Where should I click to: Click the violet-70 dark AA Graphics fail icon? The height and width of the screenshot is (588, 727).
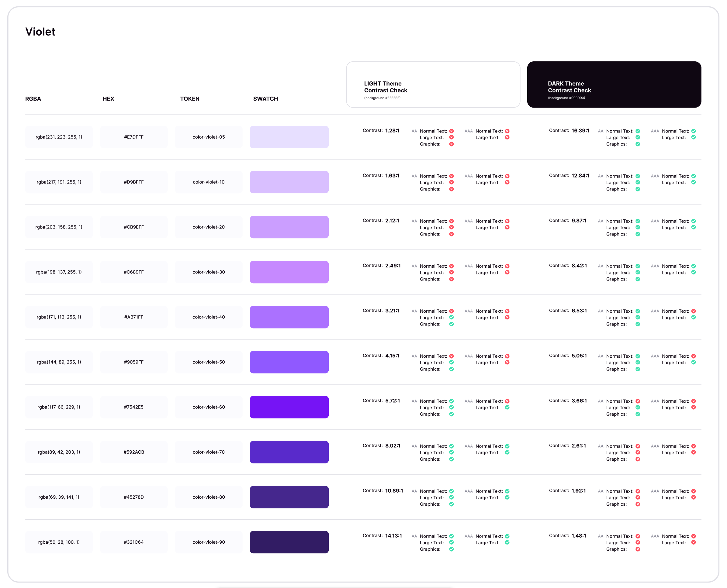tap(638, 459)
